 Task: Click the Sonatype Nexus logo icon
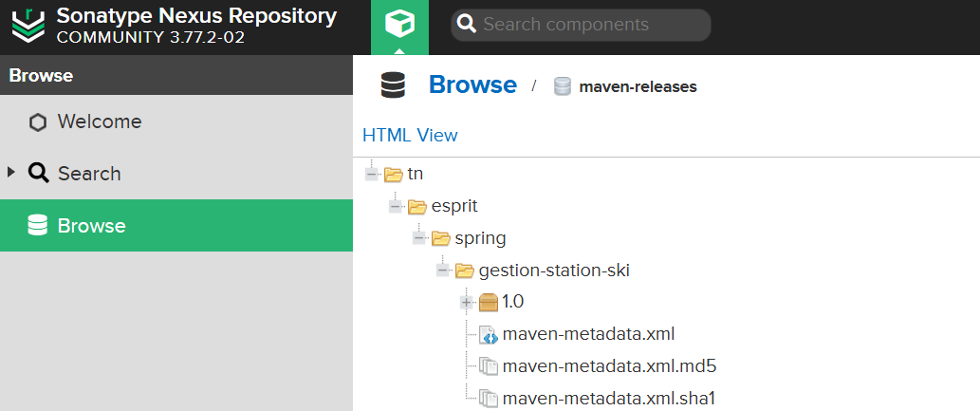point(28,27)
